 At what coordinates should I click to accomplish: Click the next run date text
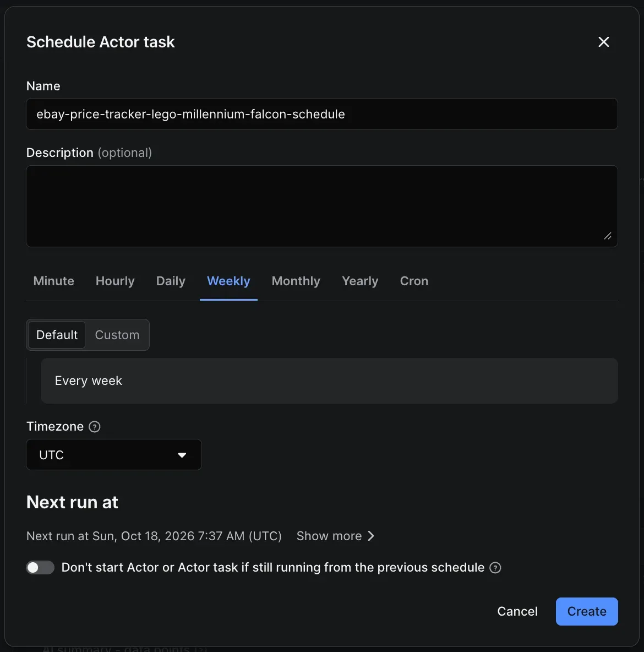154,536
